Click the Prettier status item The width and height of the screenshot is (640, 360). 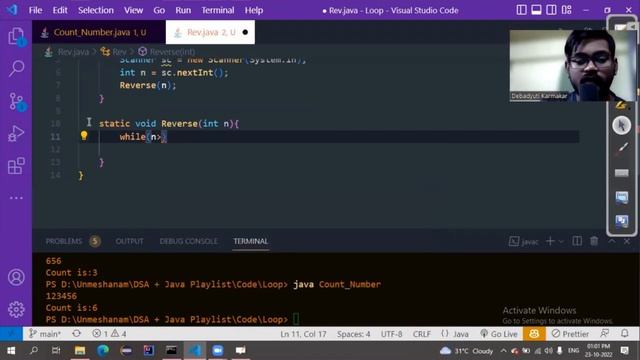570,334
